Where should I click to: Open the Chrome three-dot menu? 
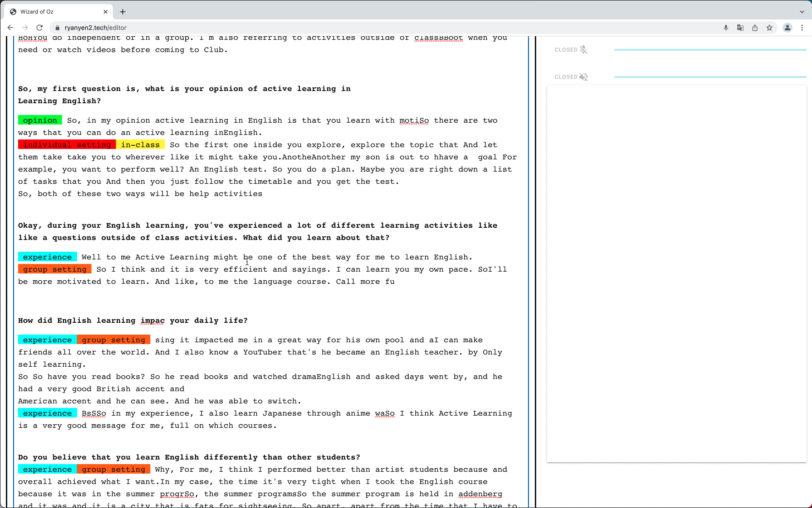click(802, 28)
